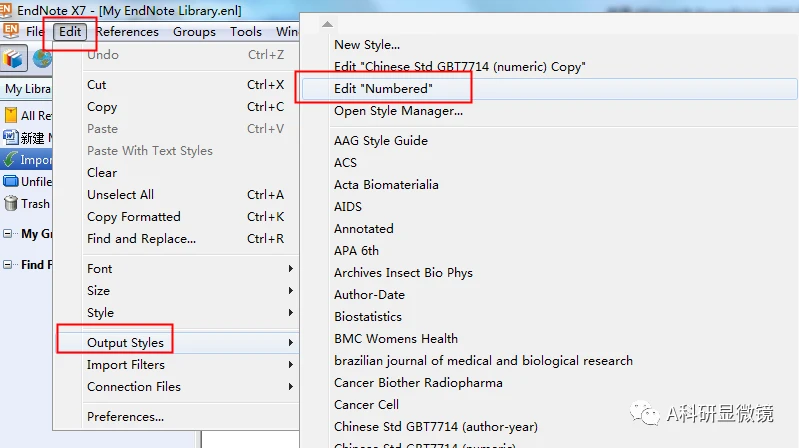Select the 新建 Word document group icon
The height and width of the screenshot is (448, 799).
(x=10, y=138)
